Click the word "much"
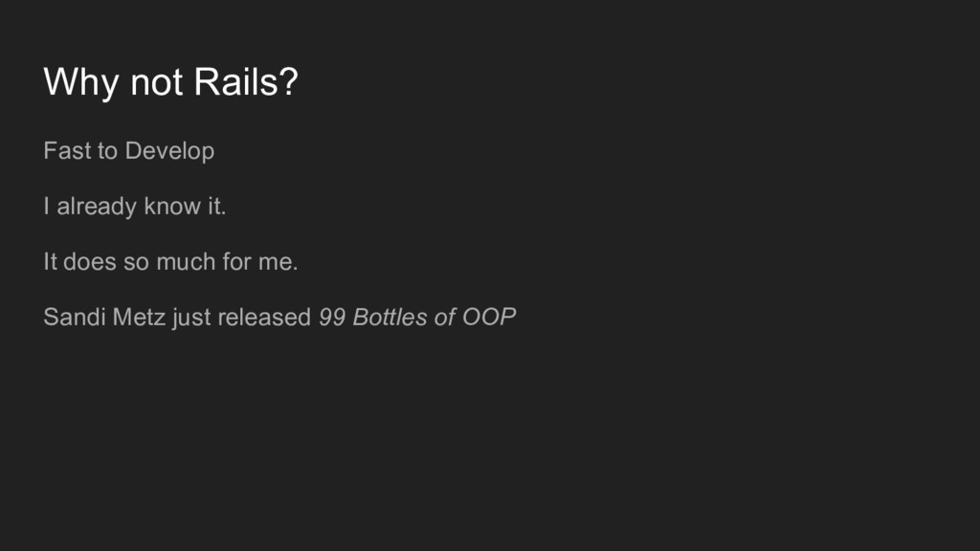 [x=187, y=262]
